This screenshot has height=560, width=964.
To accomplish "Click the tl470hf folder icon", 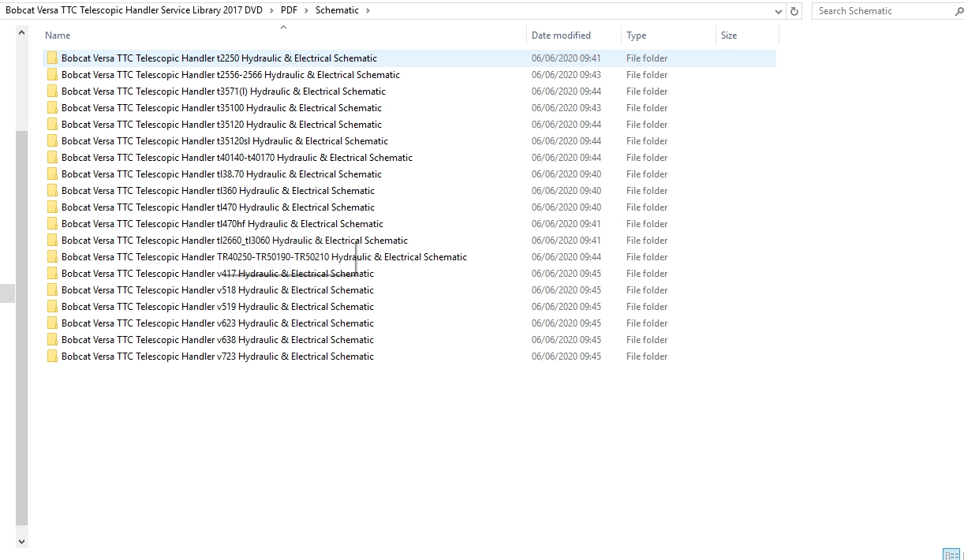I will click(x=52, y=224).
